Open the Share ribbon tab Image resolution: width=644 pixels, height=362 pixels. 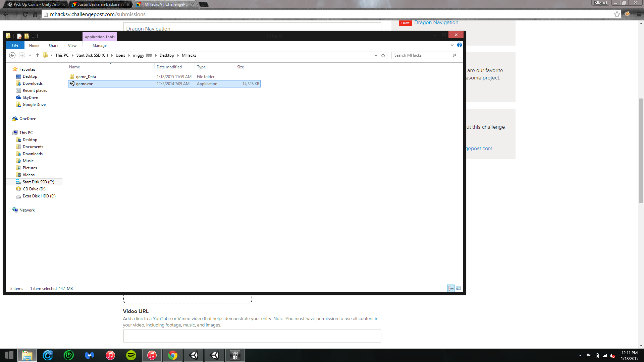(53, 46)
